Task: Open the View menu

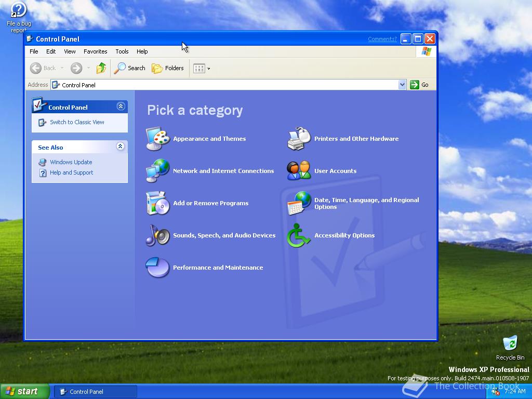Action: click(x=70, y=51)
